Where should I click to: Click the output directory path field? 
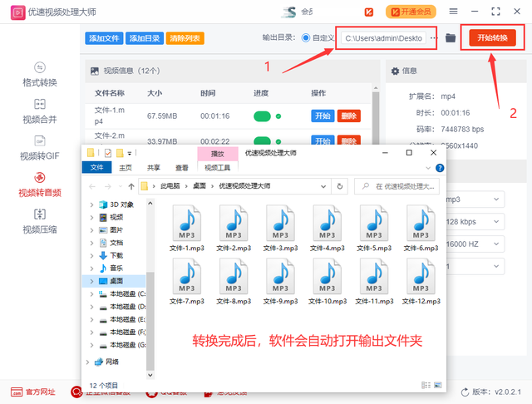pyautogui.click(x=384, y=38)
